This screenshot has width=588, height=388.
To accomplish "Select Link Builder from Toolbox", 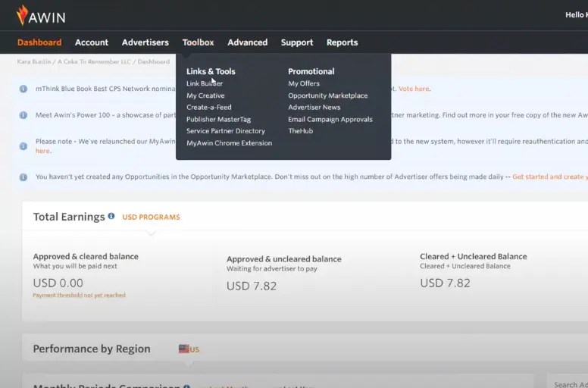I will tap(205, 83).
